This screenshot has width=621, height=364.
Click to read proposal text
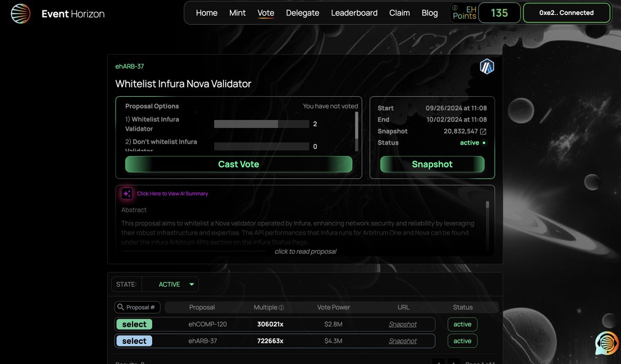click(x=305, y=251)
